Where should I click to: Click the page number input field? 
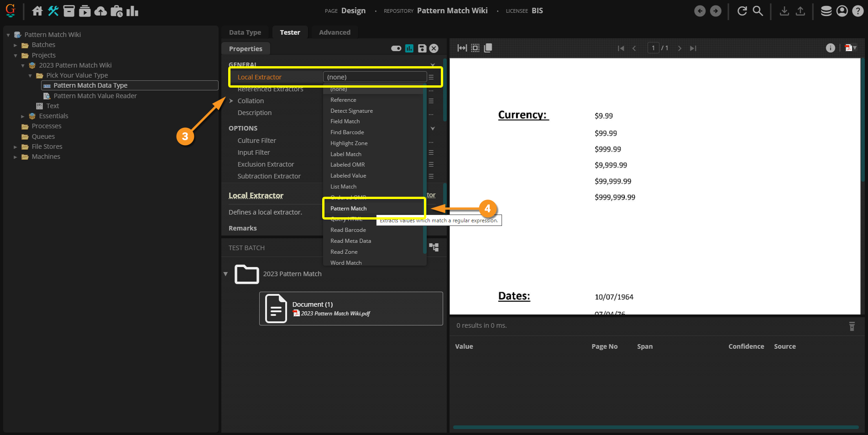coord(653,48)
